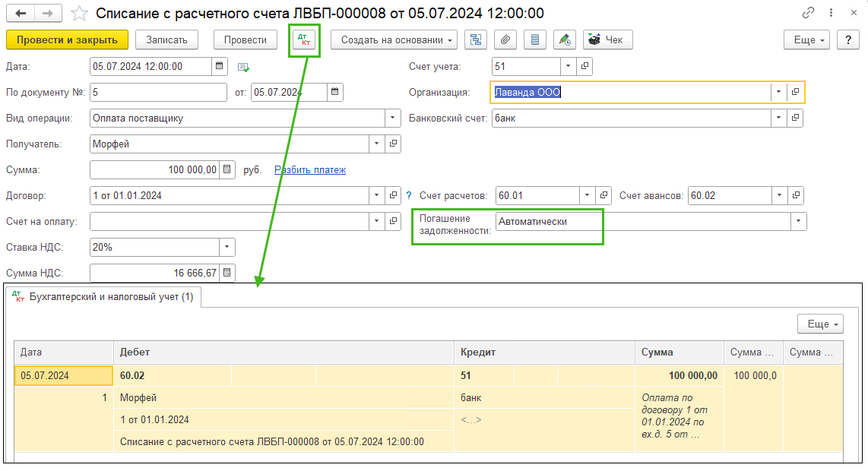Open the Договор item form
This screenshot has width=868, height=471.
(393, 194)
